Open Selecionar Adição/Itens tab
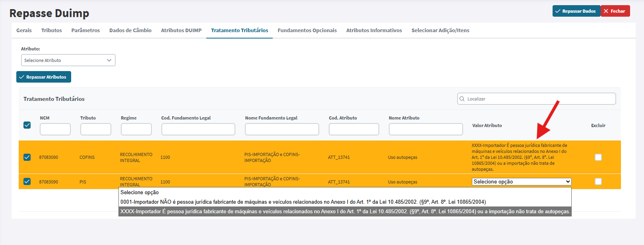Screen dimensions: 644x245 click(440, 30)
